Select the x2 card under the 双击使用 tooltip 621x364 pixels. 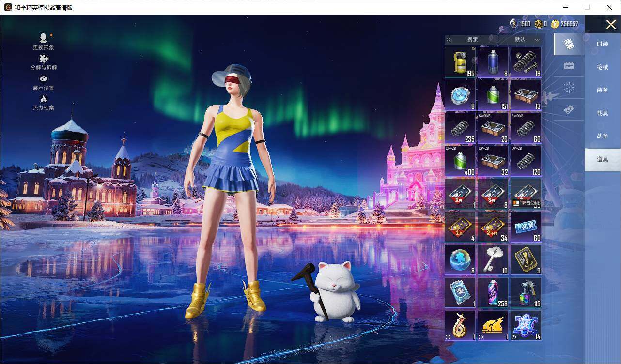coord(526,194)
